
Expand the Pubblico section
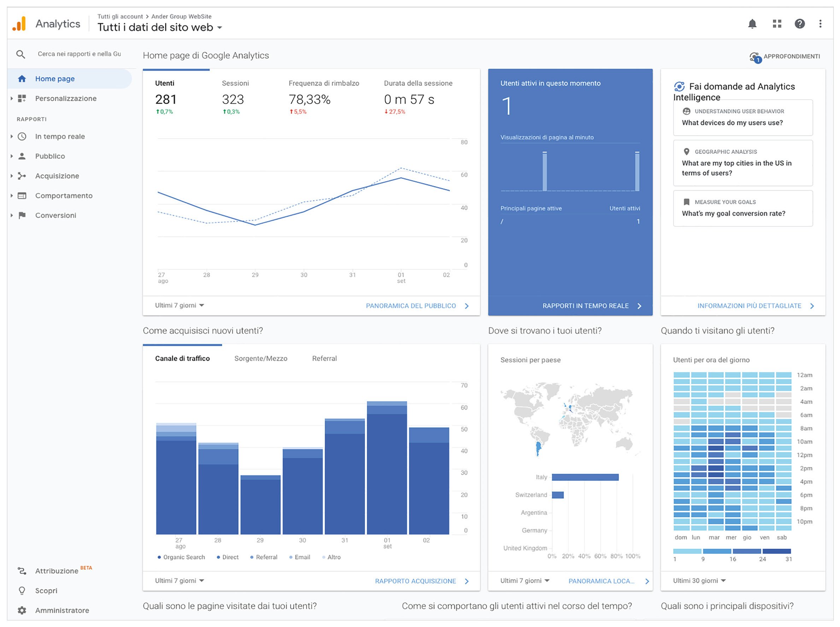(12, 156)
